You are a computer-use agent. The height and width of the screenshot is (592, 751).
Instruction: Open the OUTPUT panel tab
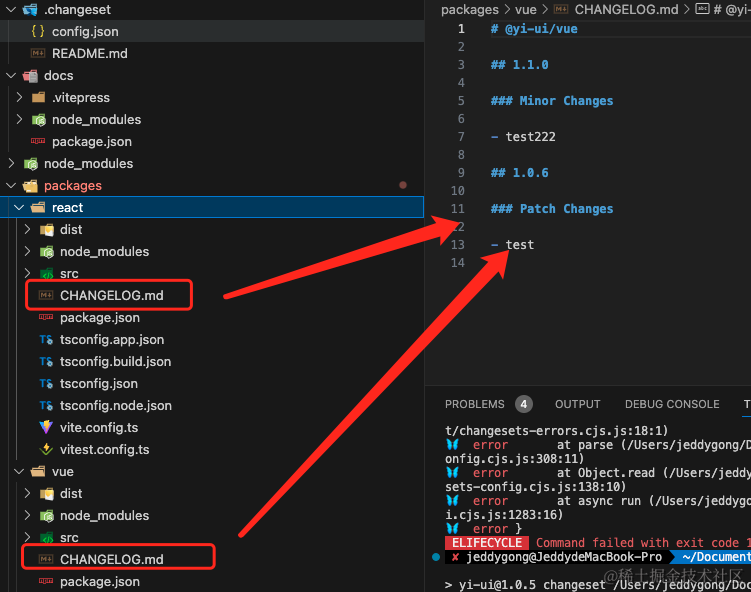click(578, 404)
